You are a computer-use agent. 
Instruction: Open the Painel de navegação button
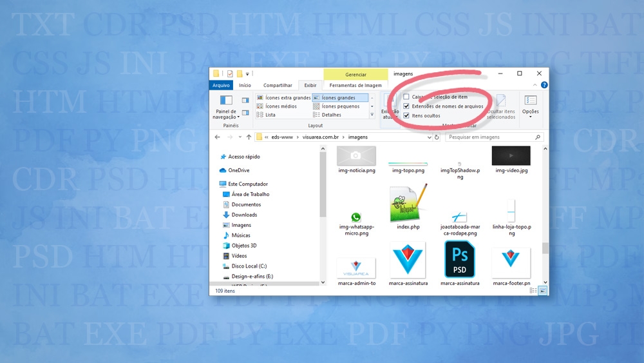coord(226,106)
